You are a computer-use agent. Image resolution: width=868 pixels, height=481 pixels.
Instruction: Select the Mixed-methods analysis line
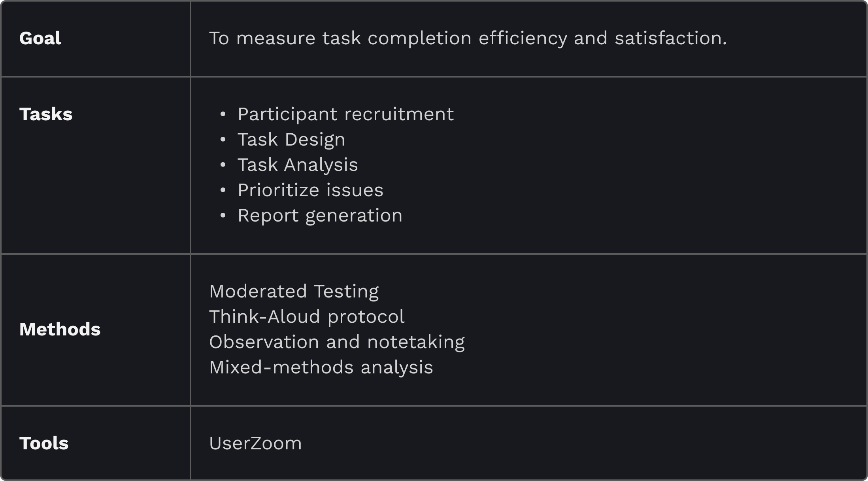(x=321, y=367)
